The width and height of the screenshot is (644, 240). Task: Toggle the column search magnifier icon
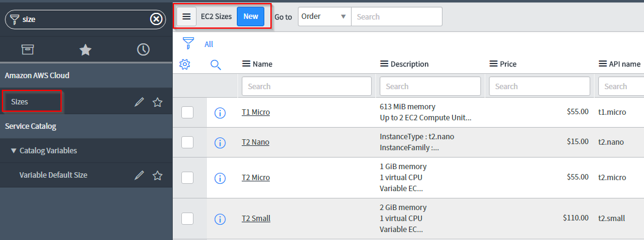pyautogui.click(x=215, y=65)
